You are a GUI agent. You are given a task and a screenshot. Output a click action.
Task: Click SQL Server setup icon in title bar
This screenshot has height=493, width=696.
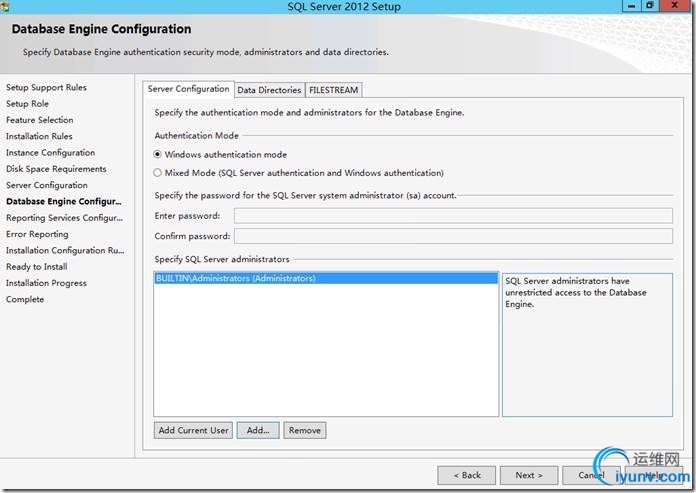[x=5, y=6]
